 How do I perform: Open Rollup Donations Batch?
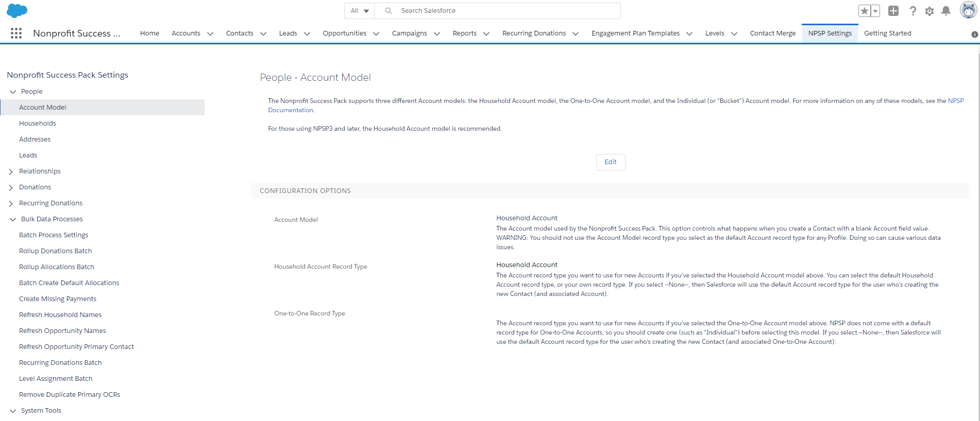(56, 251)
